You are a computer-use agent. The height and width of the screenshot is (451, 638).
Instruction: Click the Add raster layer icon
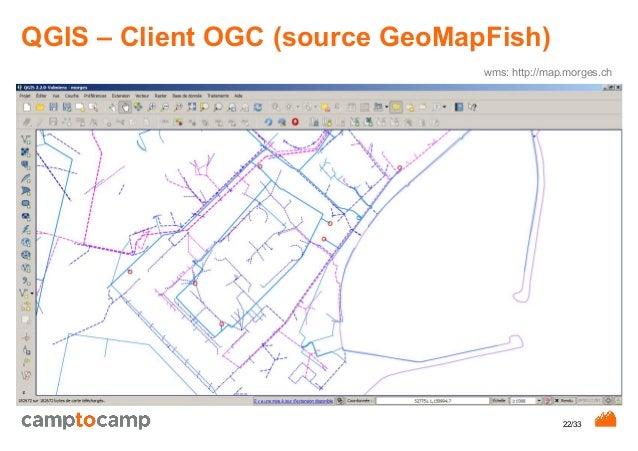pyautogui.click(x=26, y=152)
